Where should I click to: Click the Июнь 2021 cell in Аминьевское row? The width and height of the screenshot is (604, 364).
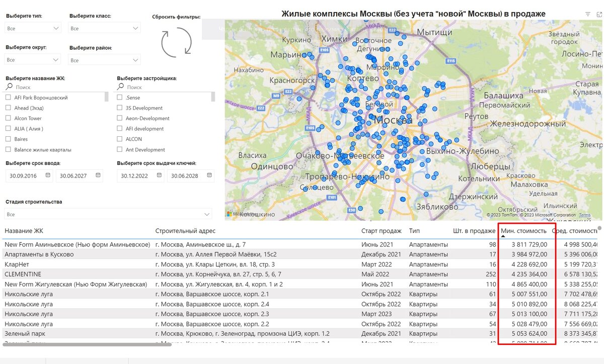[x=378, y=244]
